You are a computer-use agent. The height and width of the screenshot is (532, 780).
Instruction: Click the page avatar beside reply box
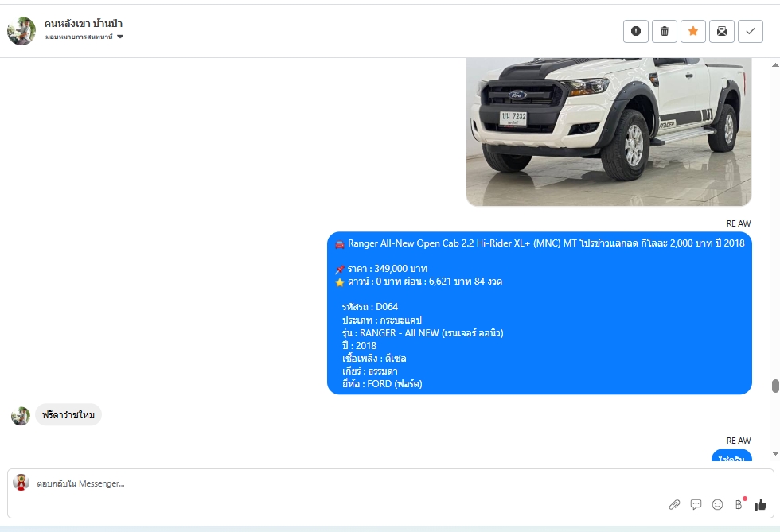tap(21, 482)
